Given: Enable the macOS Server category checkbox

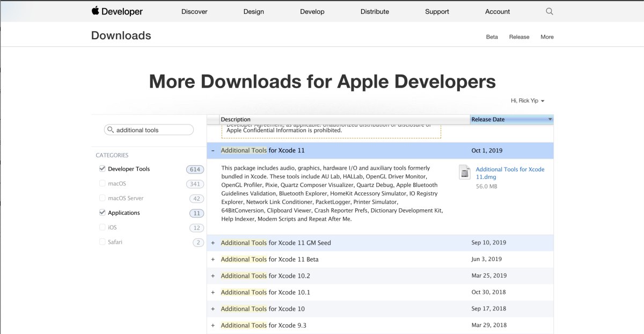Looking at the screenshot, I should click(102, 198).
